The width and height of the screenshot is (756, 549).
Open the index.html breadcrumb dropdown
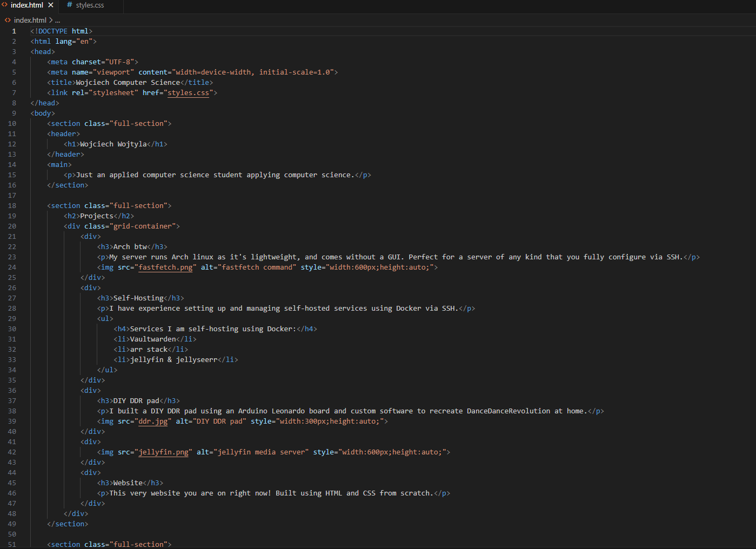click(30, 20)
